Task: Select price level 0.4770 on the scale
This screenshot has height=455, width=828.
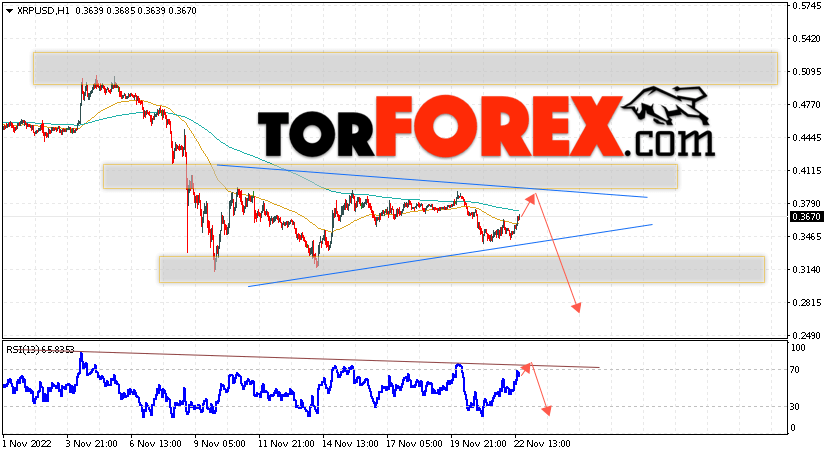Action: click(806, 105)
